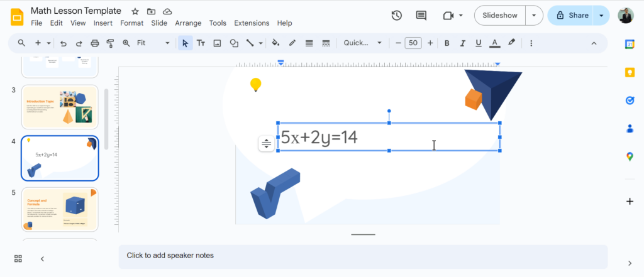Expand the Fit zoom dropdown

153,43
